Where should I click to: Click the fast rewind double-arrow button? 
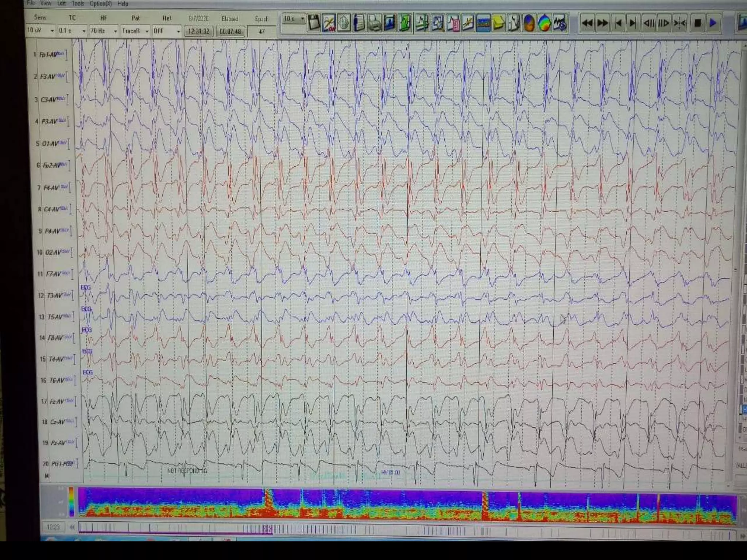(x=587, y=23)
